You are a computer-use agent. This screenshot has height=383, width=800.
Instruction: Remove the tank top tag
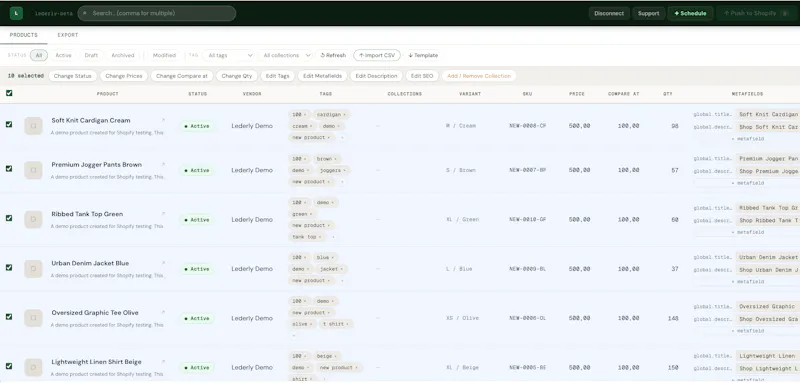pyautogui.click(x=320, y=237)
